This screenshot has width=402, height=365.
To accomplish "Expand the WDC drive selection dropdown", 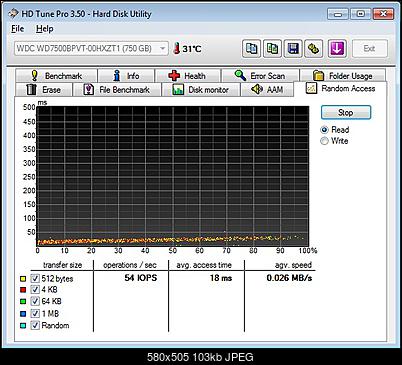I will pyautogui.click(x=91, y=49).
